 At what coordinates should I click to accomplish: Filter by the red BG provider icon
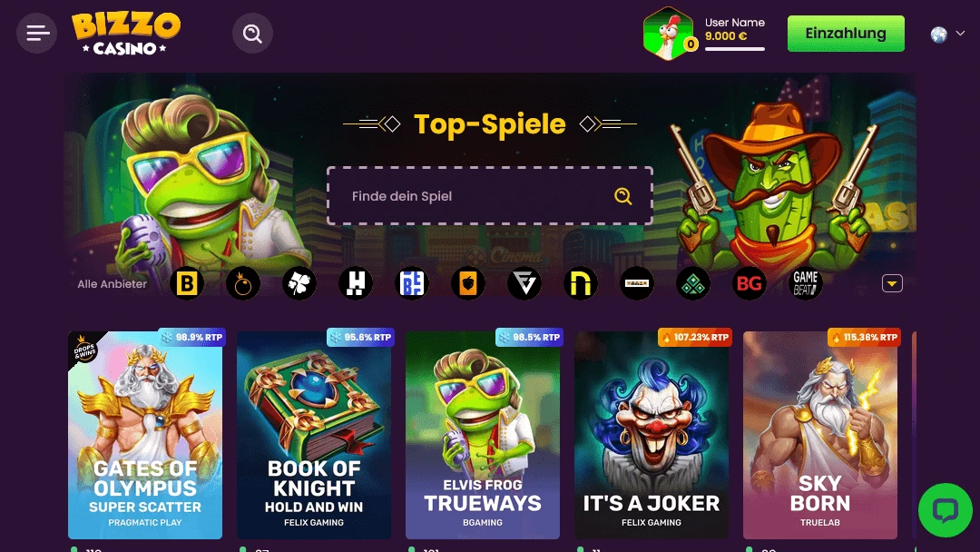click(x=750, y=283)
